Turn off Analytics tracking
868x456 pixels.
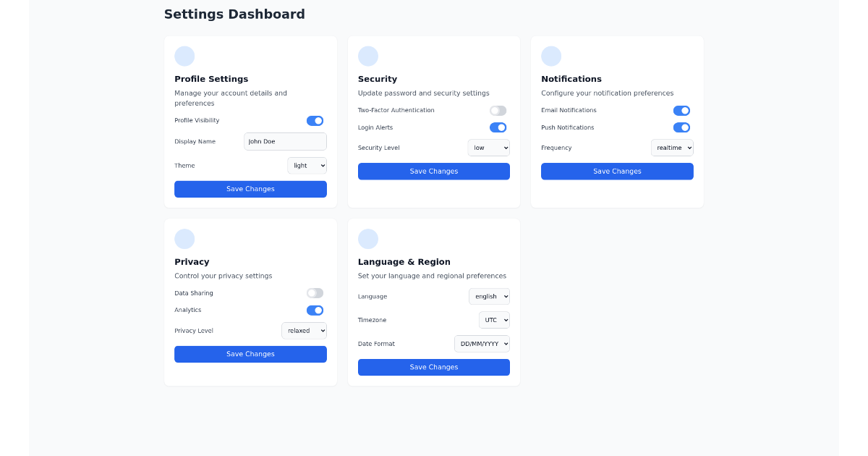point(315,310)
